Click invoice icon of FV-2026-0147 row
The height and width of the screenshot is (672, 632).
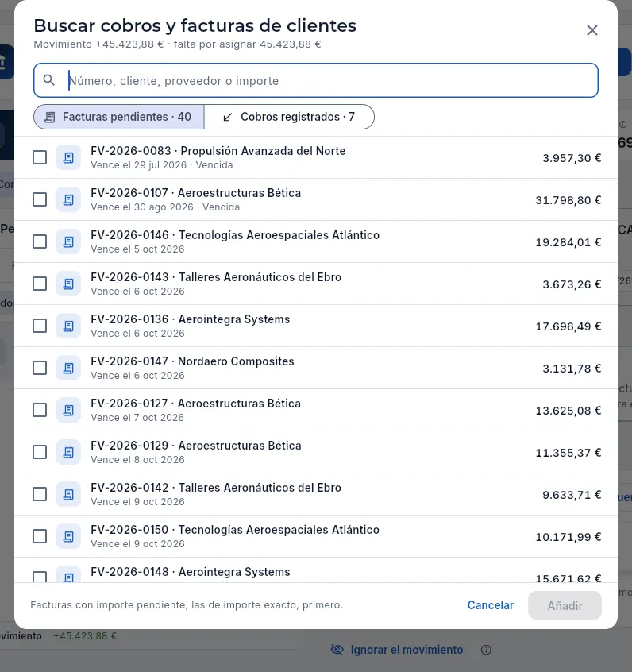[x=68, y=368]
